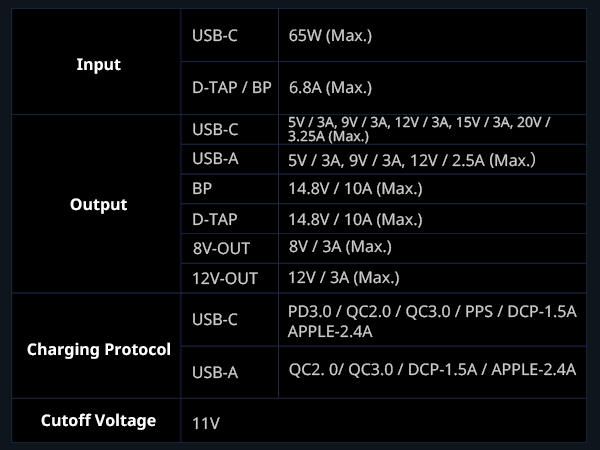Click the 8V-OUT label
Image resolution: width=600 pixels, height=450 pixels.
point(221,248)
